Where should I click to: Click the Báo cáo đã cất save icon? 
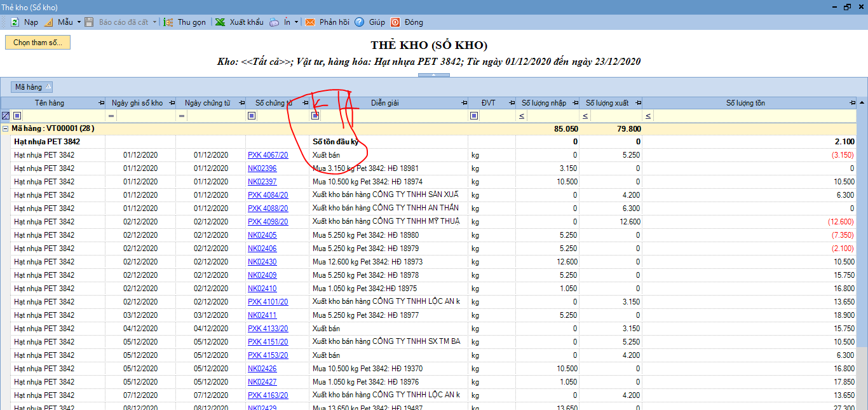coord(90,22)
